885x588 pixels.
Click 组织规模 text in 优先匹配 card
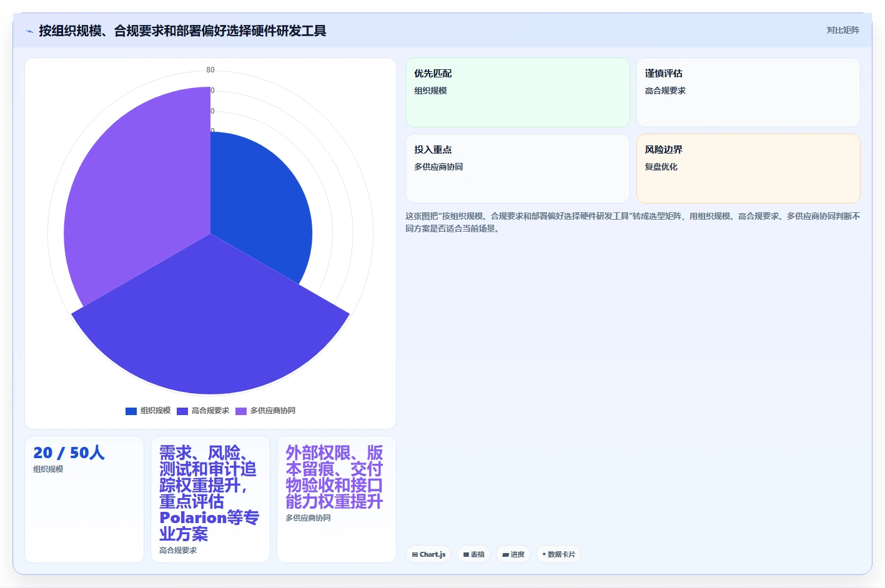pyautogui.click(x=430, y=91)
